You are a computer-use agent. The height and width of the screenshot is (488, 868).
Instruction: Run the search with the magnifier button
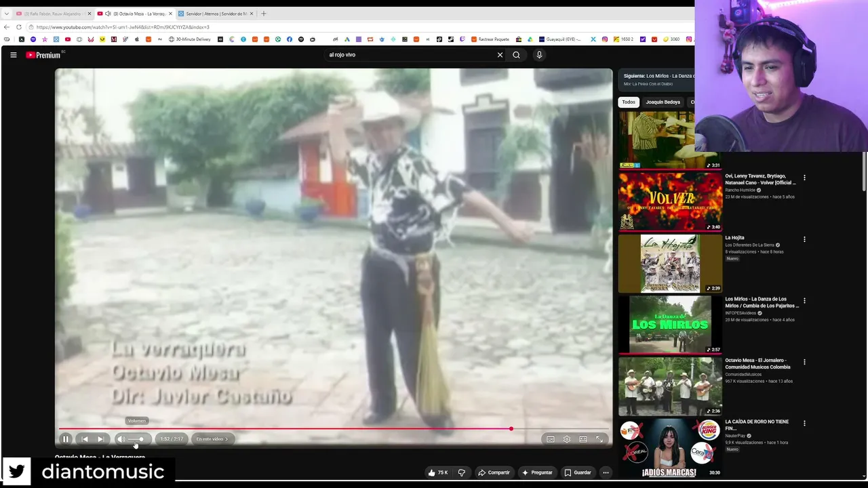pos(516,55)
